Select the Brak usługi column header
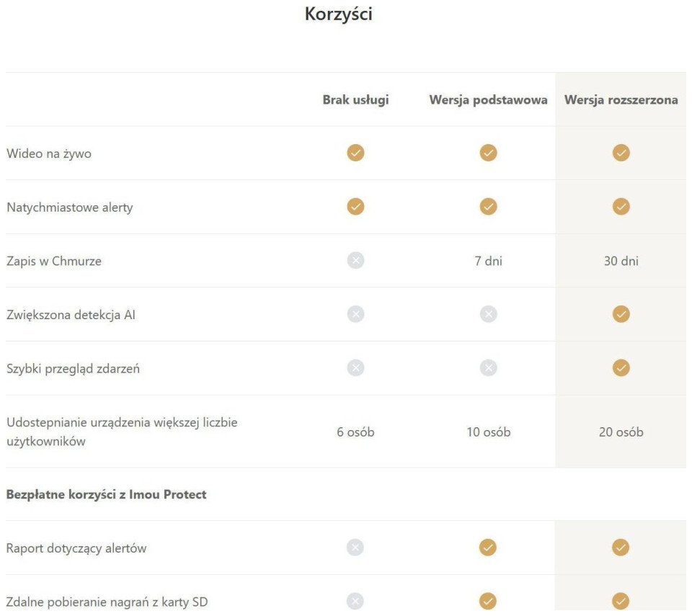The height and width of the screenshot is (616, 692). click(355, 100)
